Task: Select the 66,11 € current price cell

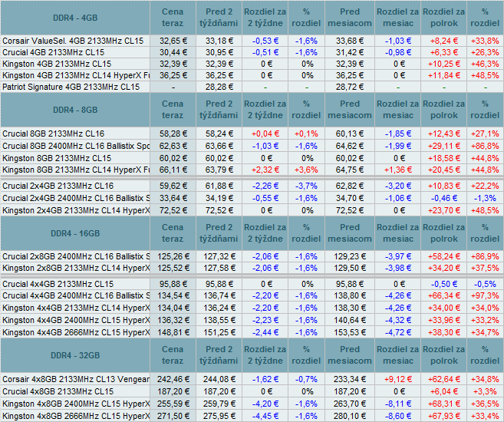Action: [x=173, y=170]
